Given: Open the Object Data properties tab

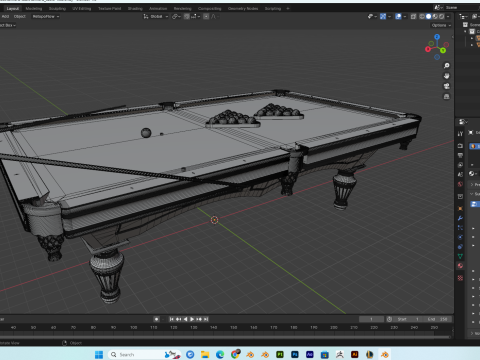Looking at the screenshot, I should [460, 256].
